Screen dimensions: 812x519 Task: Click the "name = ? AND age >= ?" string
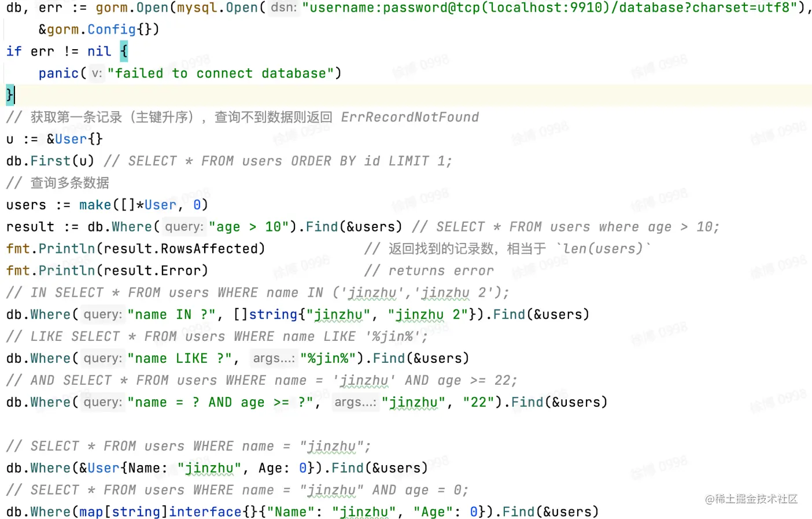coord(220,403)
